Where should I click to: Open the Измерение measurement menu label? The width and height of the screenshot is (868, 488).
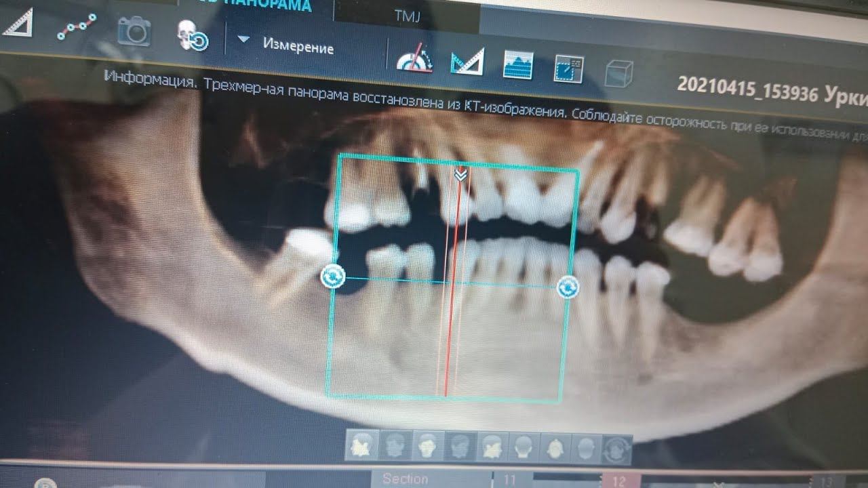pos(298,46)
